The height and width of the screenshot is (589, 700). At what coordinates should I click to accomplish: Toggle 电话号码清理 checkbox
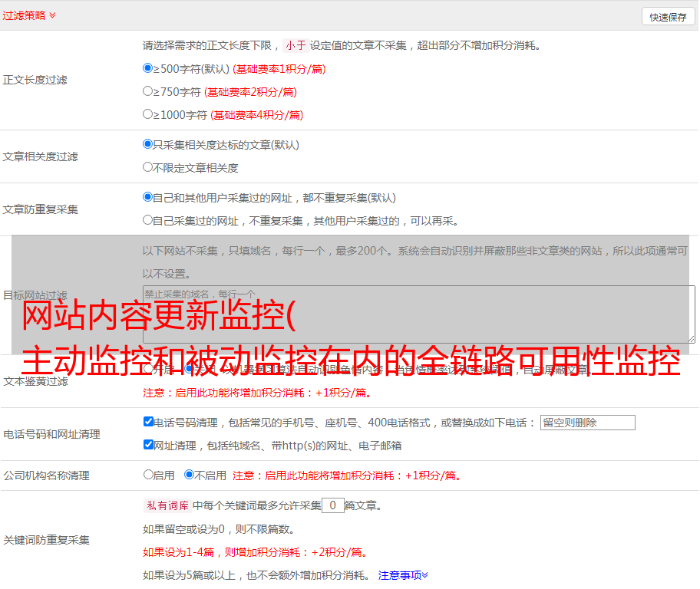[x=148, y=422]
